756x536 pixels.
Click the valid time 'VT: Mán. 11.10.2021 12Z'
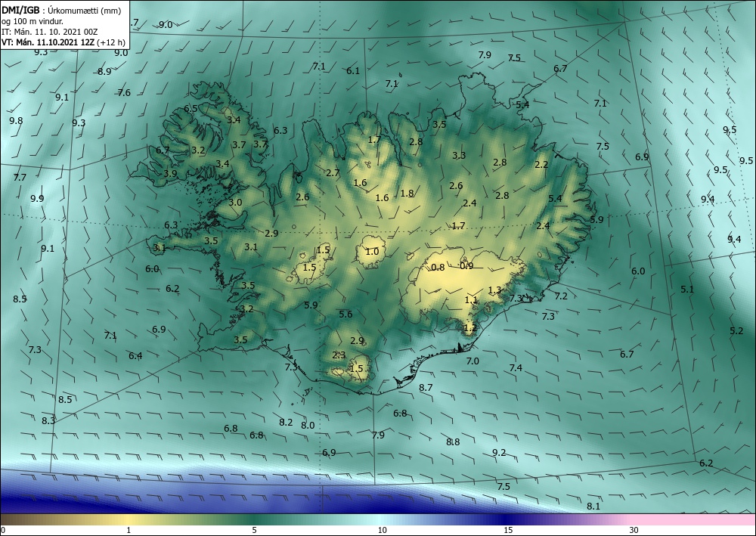point(48,42)
